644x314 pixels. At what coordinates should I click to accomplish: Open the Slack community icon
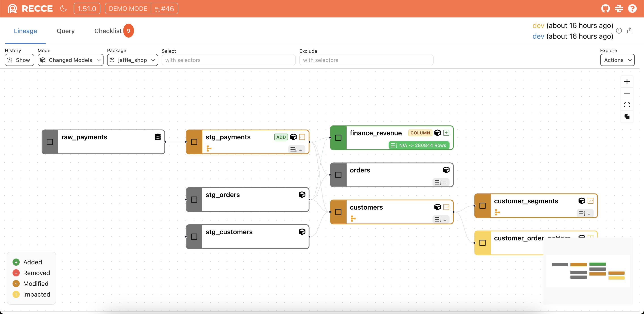pos(619,8)
